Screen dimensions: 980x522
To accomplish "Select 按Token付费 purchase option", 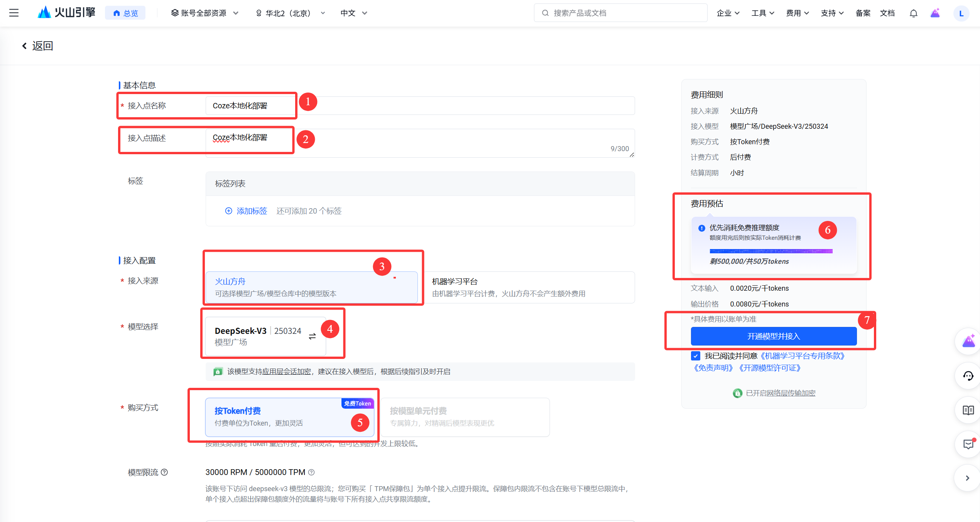I will [289, 417].
